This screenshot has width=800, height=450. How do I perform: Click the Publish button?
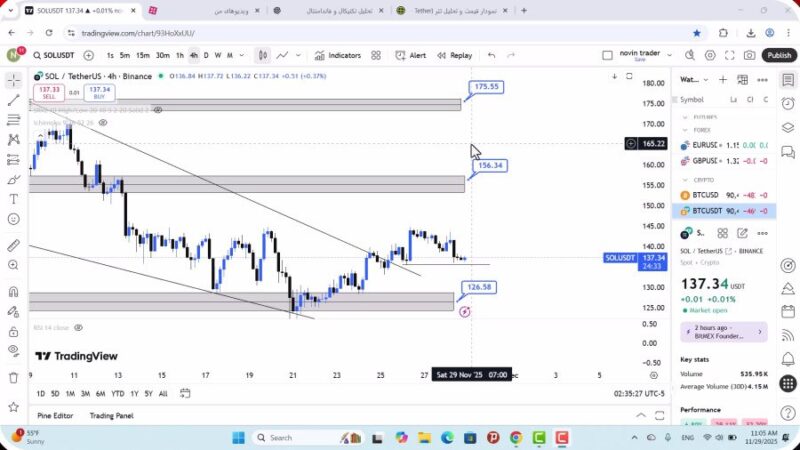(779, 56)
